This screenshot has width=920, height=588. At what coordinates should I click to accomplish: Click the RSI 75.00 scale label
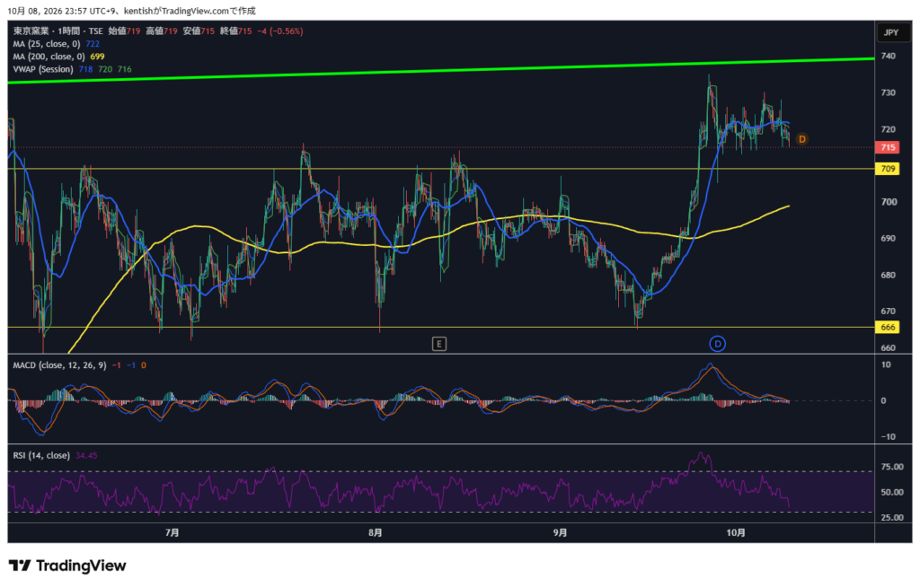(x=892, y=467)
